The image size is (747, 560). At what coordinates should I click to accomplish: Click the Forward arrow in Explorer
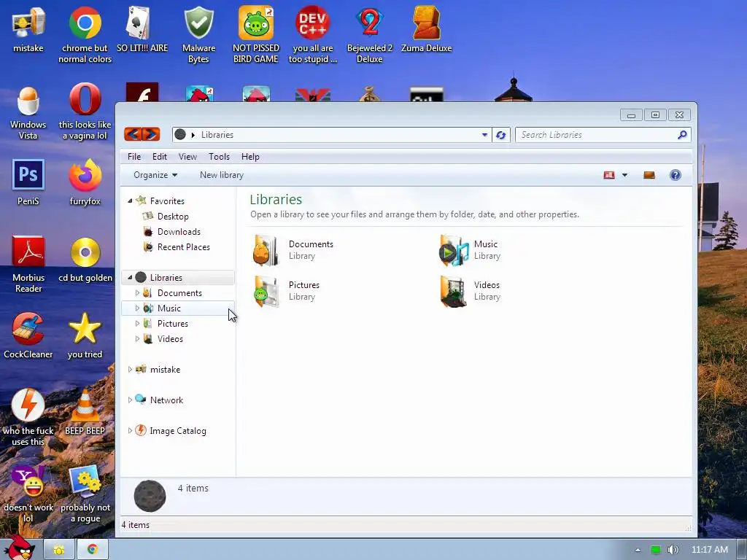coord(151,134)
